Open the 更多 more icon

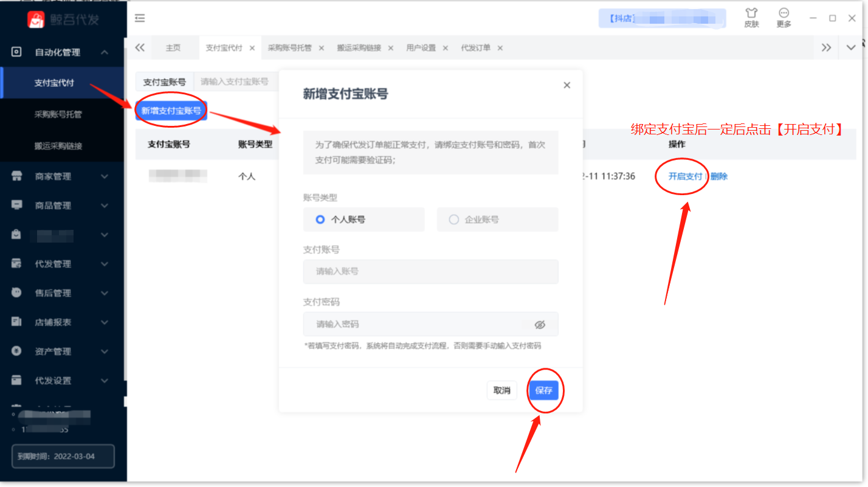(784, 13)
